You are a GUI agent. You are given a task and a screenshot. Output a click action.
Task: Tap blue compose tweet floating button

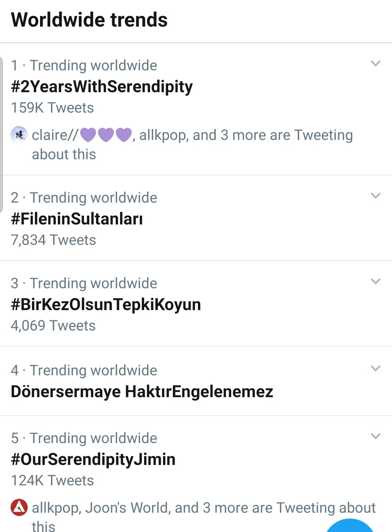click(349, 525)
